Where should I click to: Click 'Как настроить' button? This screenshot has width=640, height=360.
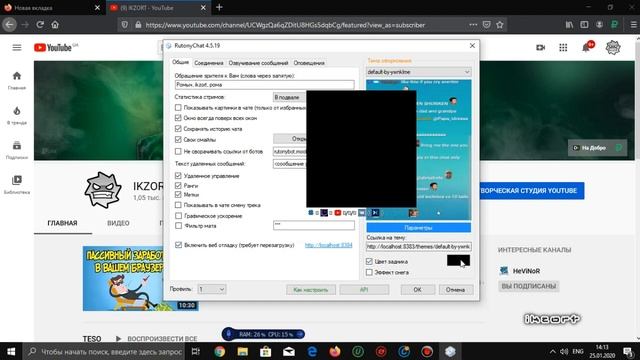coord(311,289)
